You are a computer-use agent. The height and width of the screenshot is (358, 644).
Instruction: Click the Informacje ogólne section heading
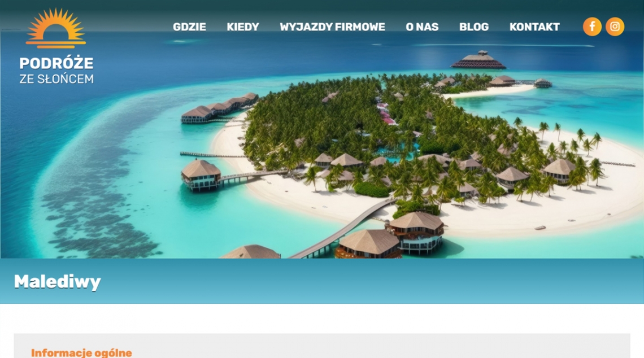[x=81, y=353]
